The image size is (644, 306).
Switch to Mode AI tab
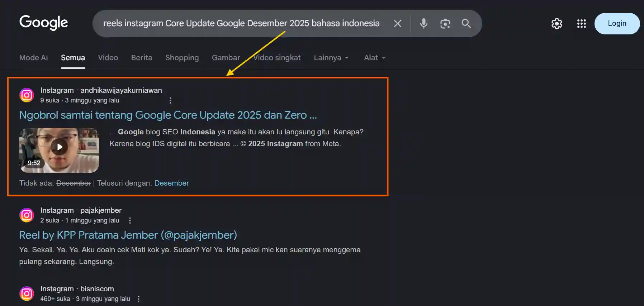(x=33, y=58)
